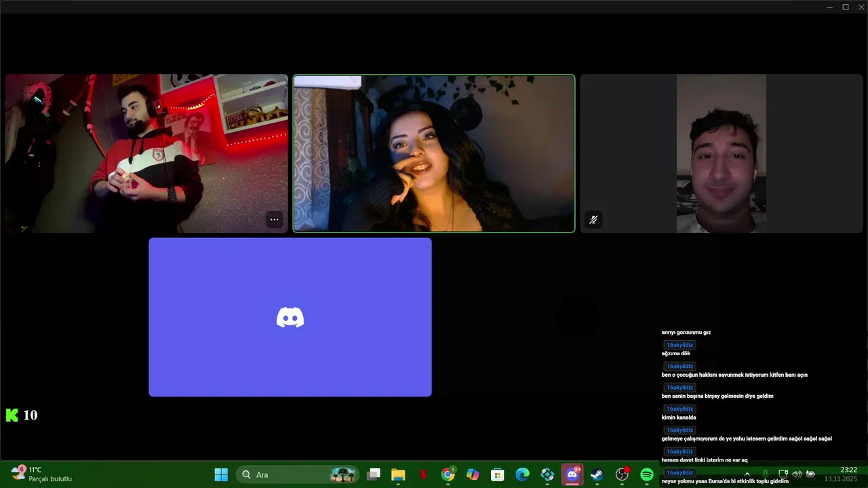The height and width of the screenshot is (488, 868).
Task: Expand the hidden system tray icons chevron
Action: tap(747, 474)
